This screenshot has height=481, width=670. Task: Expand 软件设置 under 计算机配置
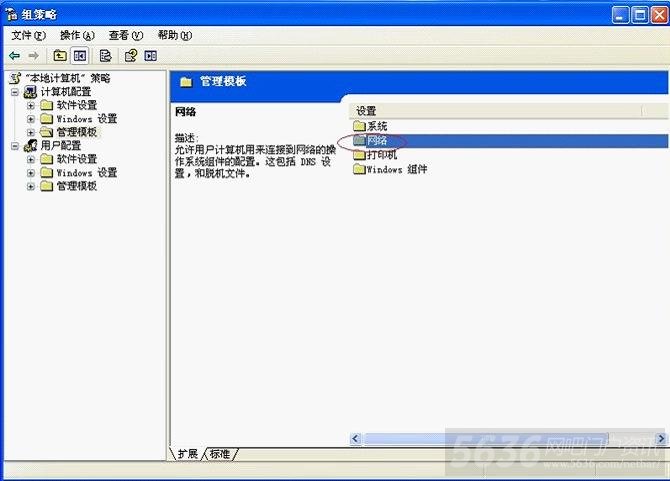coord(31,105)
